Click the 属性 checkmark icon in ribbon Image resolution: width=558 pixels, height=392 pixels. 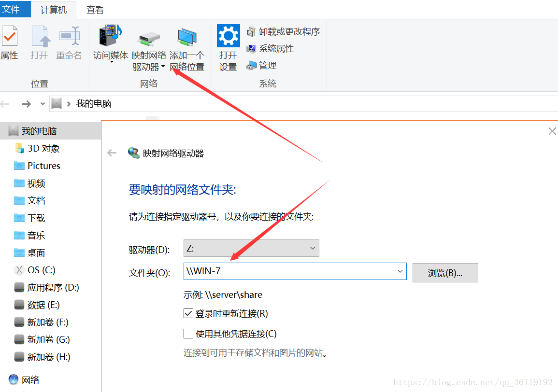tap(9, 36)
